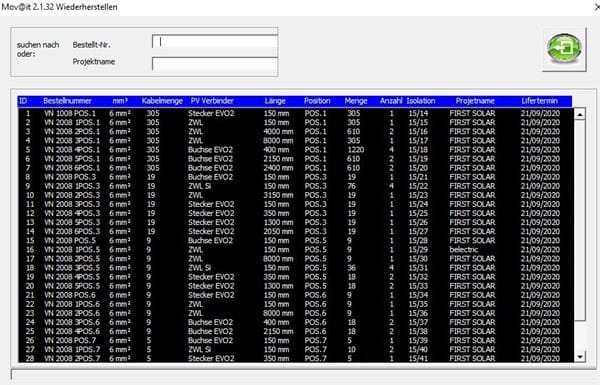Select the row with ID 24
The width and height of the screenshot is (600, 385).
295,322
